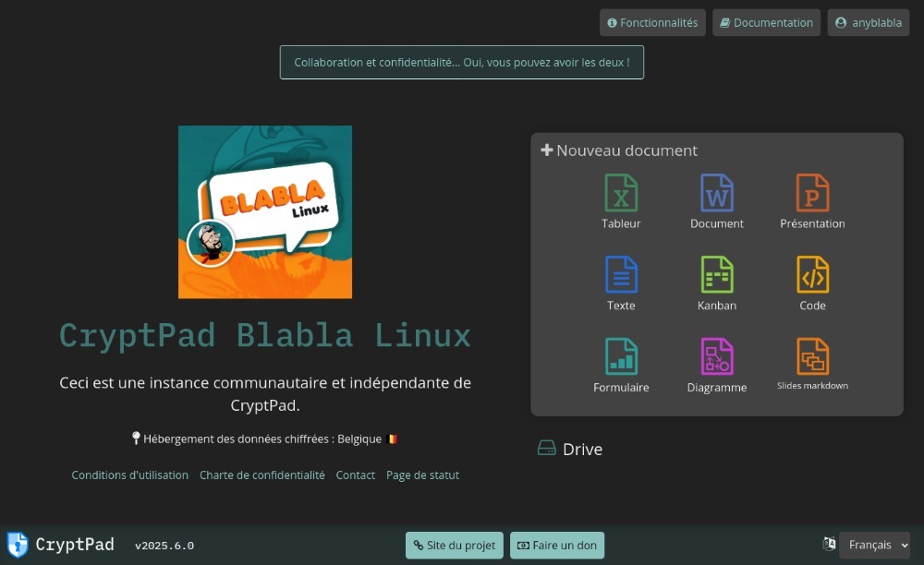Image resolution: width=924 pixels, height=565 pixels.
Task: Create a new Kanban board
Action: point(717,284)
